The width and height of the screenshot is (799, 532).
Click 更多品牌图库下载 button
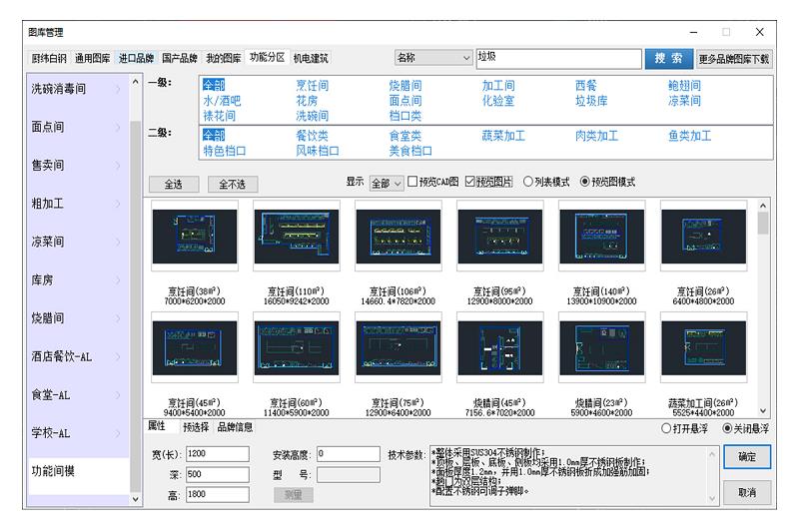click(734, 59)
